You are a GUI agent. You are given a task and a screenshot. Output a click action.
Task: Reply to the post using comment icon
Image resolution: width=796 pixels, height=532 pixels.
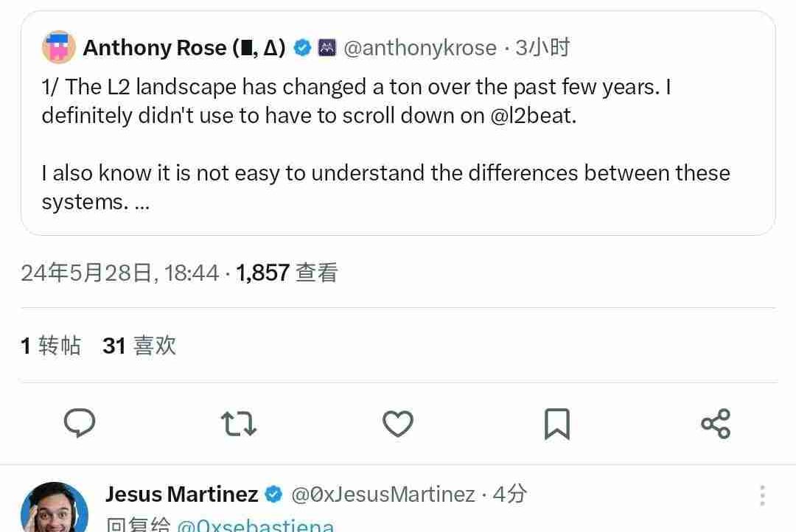80,423
